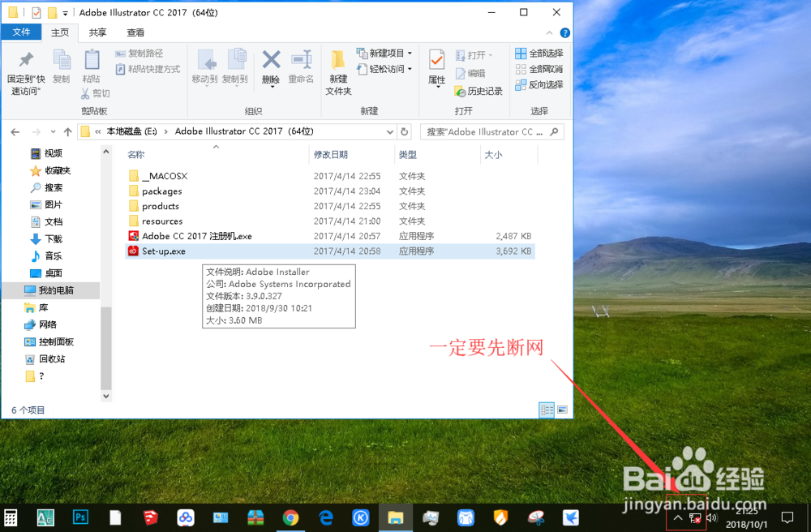Sort by Size column header

pos(493,155)
